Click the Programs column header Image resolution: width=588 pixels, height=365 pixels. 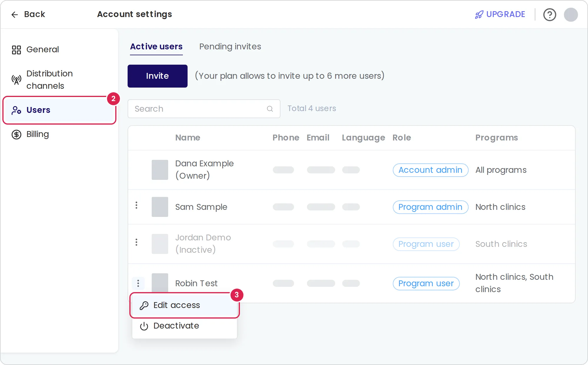[x=497, y=138]
